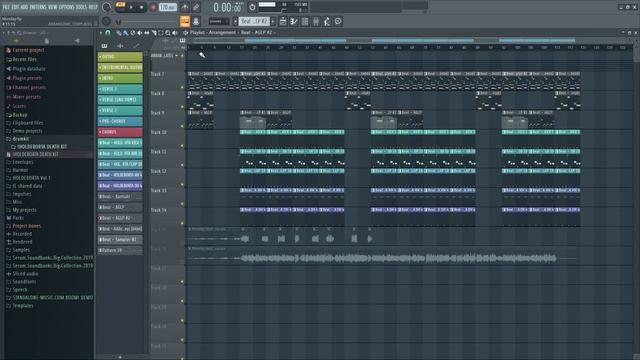The height and width of the screenshot is (360, 640).
Task: Click the arrow right of the pattern selector
Action: 273,21
